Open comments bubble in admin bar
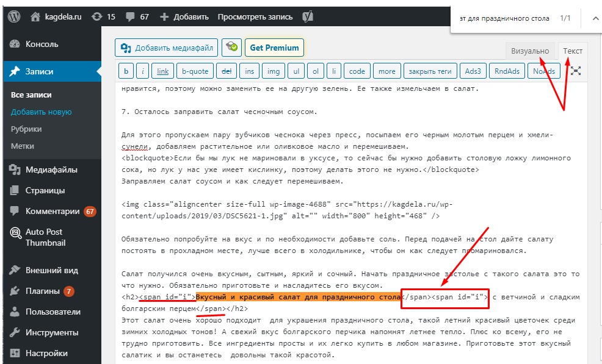602x364 pixels. 130,16
